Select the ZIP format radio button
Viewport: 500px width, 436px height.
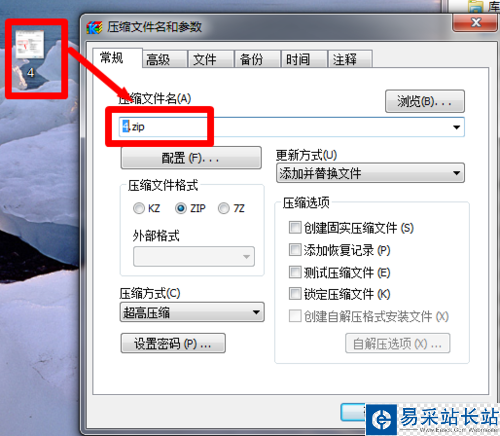181,209
